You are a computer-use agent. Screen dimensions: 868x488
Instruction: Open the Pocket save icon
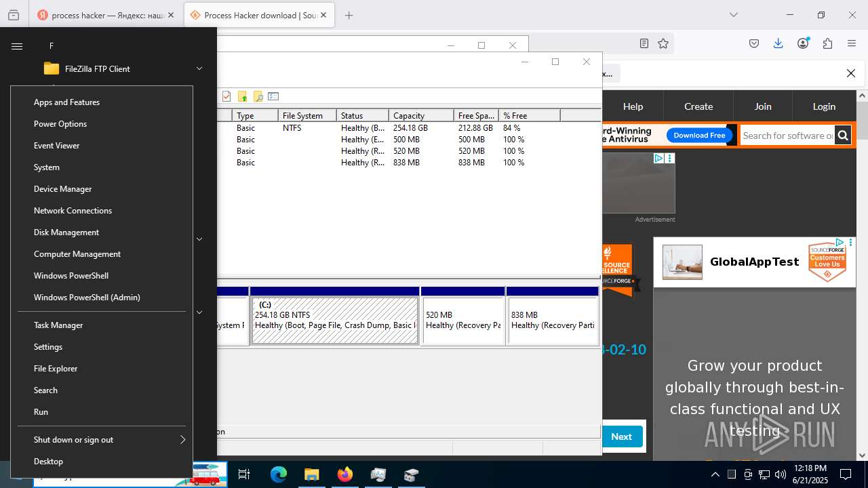coord(754,43)
